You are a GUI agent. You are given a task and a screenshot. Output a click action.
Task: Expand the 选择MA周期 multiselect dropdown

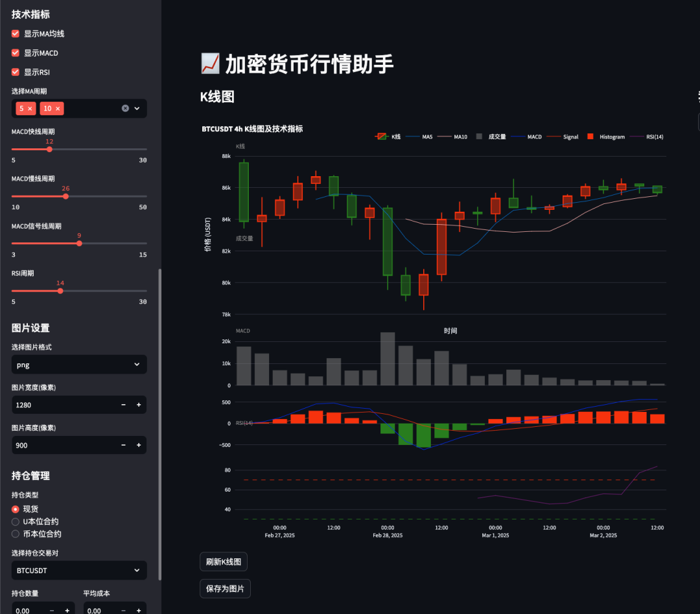click(137, 108)
